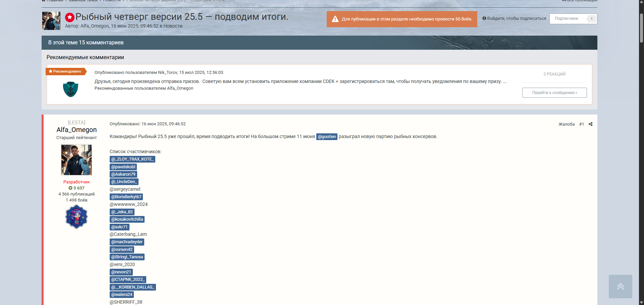Click the @wwwwww_2024 text
The height and width of the screenshot is (305, 644).
(x=128, y=205)
